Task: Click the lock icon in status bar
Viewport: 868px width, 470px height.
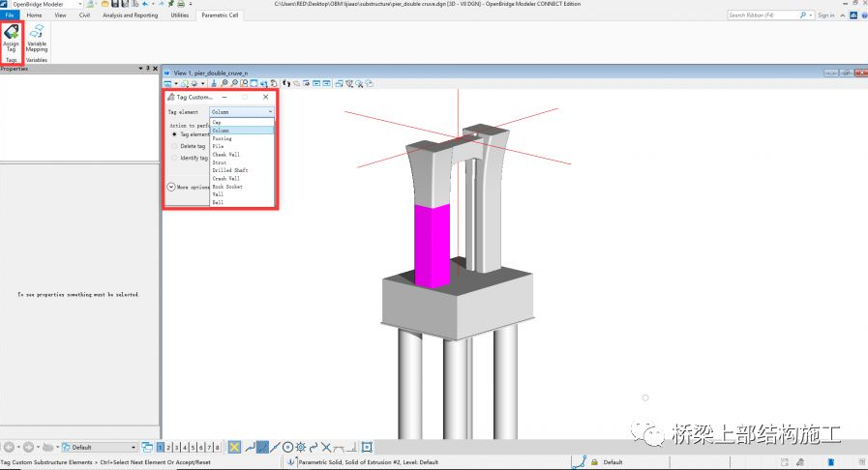Action: [x=594, y=461]
